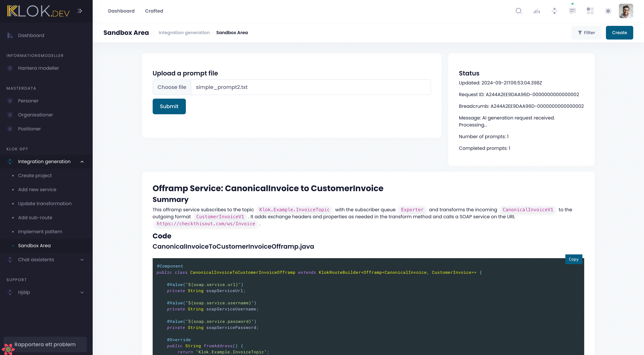Click the Dashboard sidebar icon
This screenshot has width=644, height=355.
10,36
